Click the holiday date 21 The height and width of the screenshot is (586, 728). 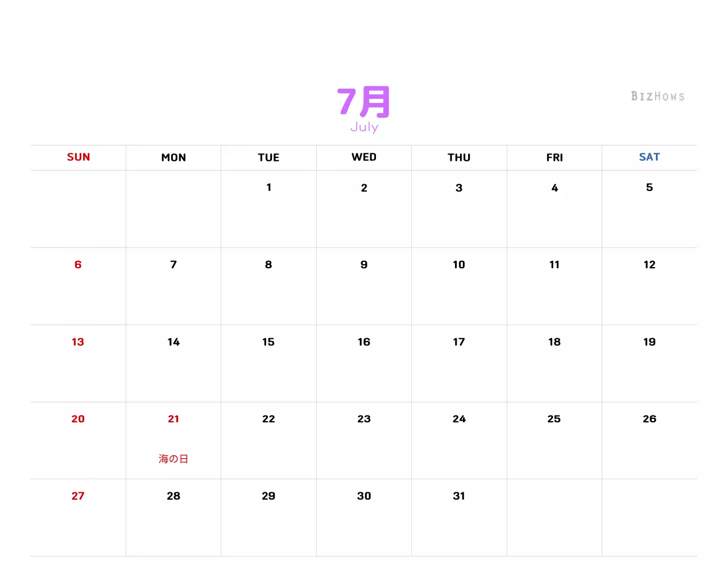tap(173, 419)
